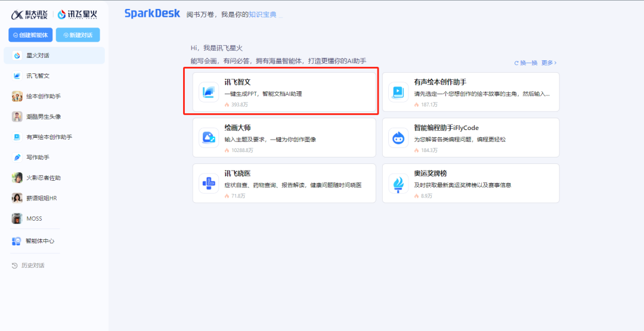Click description 输入主题及要求，一键为你创作图像
The height and width of the screenshot is (331, 644).
point(270,140)
